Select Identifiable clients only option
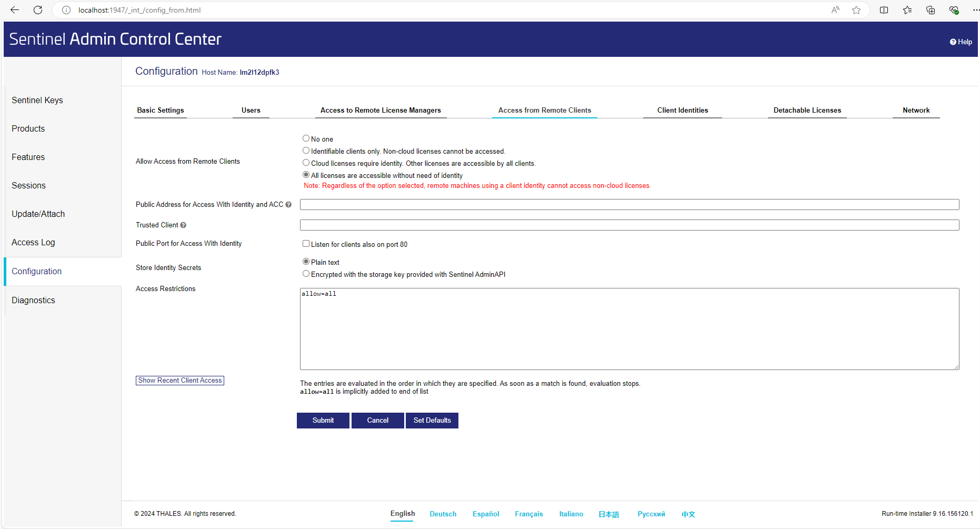Image resolution: width=980 pixels, height=529 pixels. tap(306, 151)
